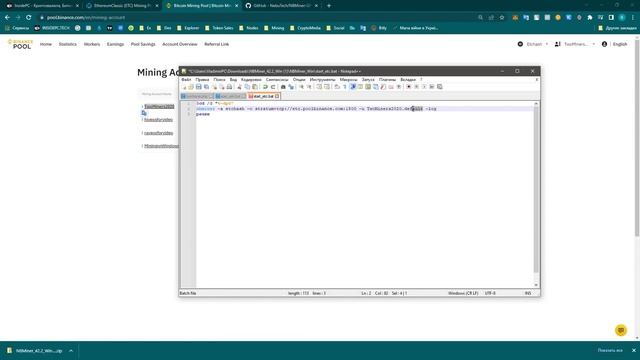This screenshot has height=360, width=640.
Task: Close the downloads bar at the bottom
Action: [634, 351]
